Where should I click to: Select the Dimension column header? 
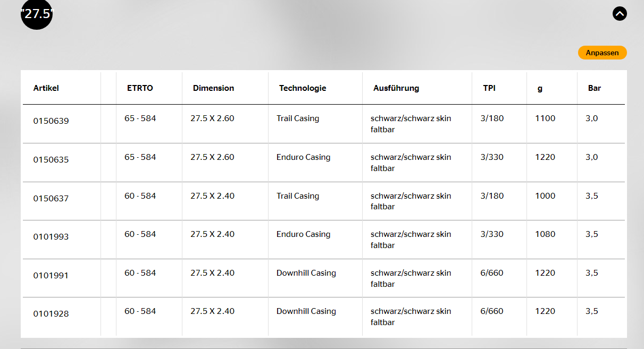213,88
